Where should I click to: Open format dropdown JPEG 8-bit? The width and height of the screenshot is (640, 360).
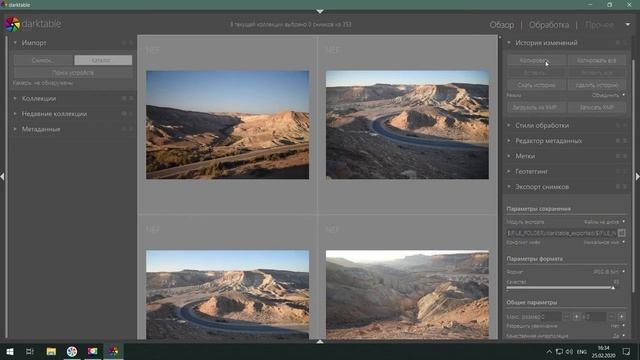pos(609,271)
